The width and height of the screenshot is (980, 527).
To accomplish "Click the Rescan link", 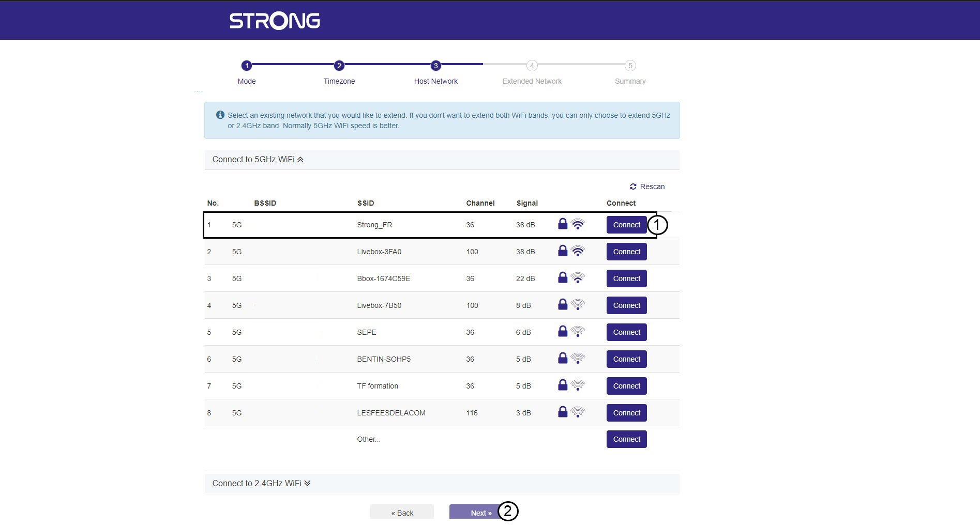I will pyautogui.click(x=647, y=187).
